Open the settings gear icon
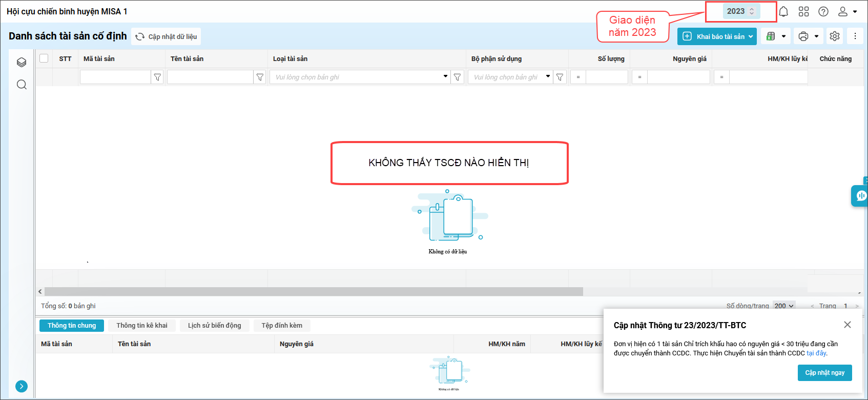The height and width of the screenshot is (400, 868). point(835,36)
